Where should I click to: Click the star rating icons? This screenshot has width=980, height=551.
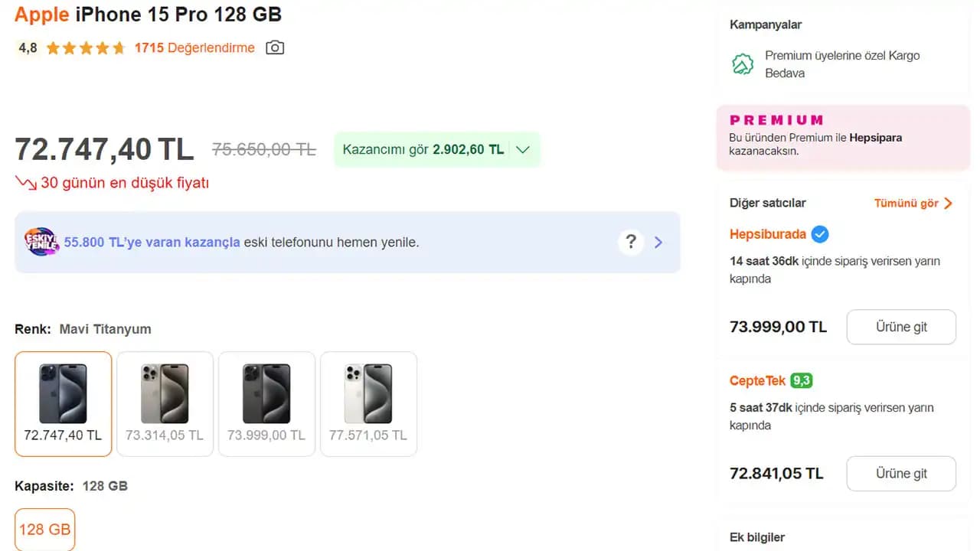(86, 48)
